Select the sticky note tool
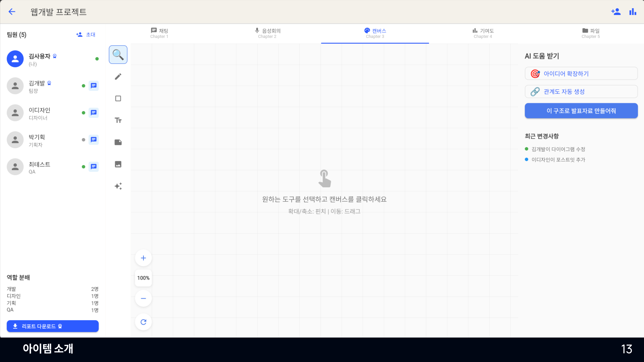644x362 pixels. coord(118,142)
